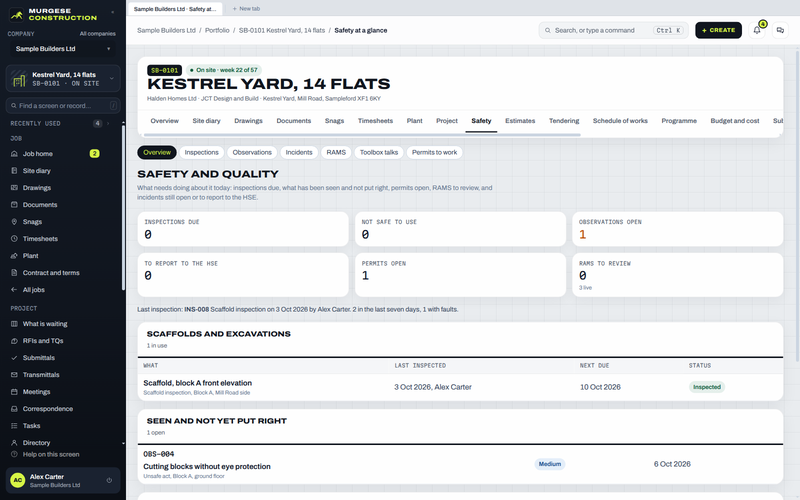Collapse the sidebar using top chevron
Image resolution: width=800 pixels, height=500 pixels.
click(113, 12)
